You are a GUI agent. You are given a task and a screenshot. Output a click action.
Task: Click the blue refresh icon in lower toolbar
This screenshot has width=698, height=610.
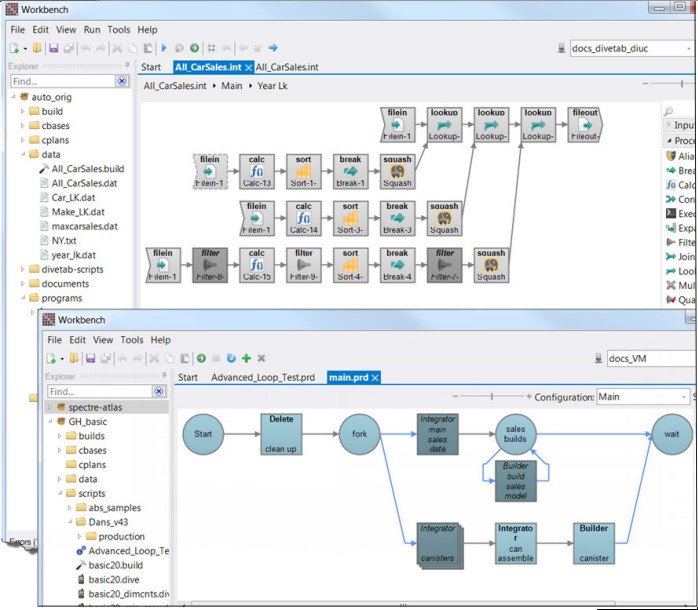pyautogui.click(x=231, y=358)
